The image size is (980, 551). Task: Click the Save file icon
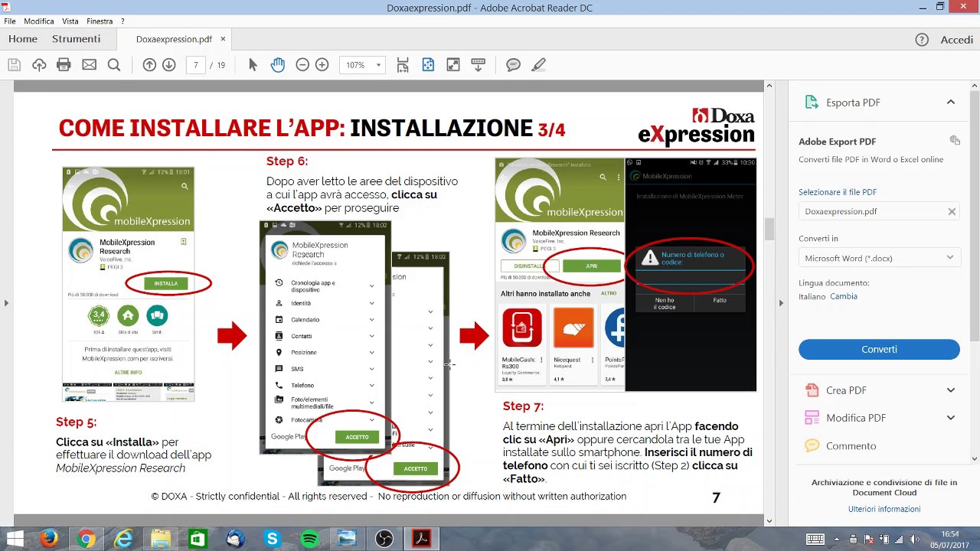point(14,65)
